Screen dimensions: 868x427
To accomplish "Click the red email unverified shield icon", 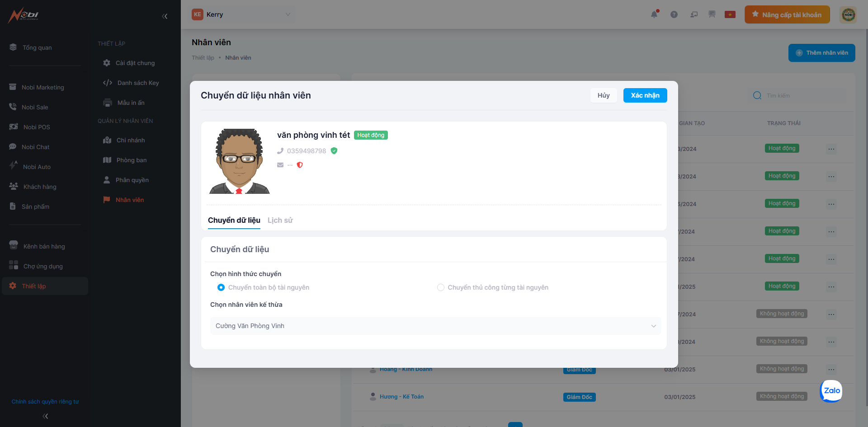I will coord(300,165).
